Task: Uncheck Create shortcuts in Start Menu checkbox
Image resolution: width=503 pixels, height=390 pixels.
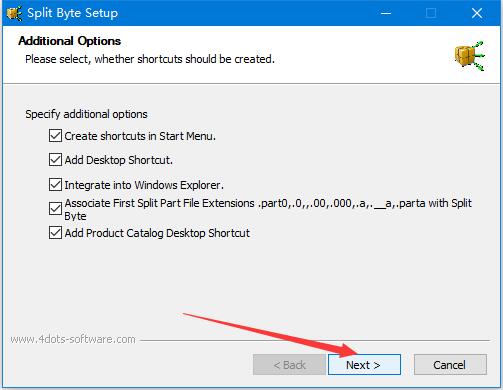Action: pyautogui.click(x=55, y=136)
